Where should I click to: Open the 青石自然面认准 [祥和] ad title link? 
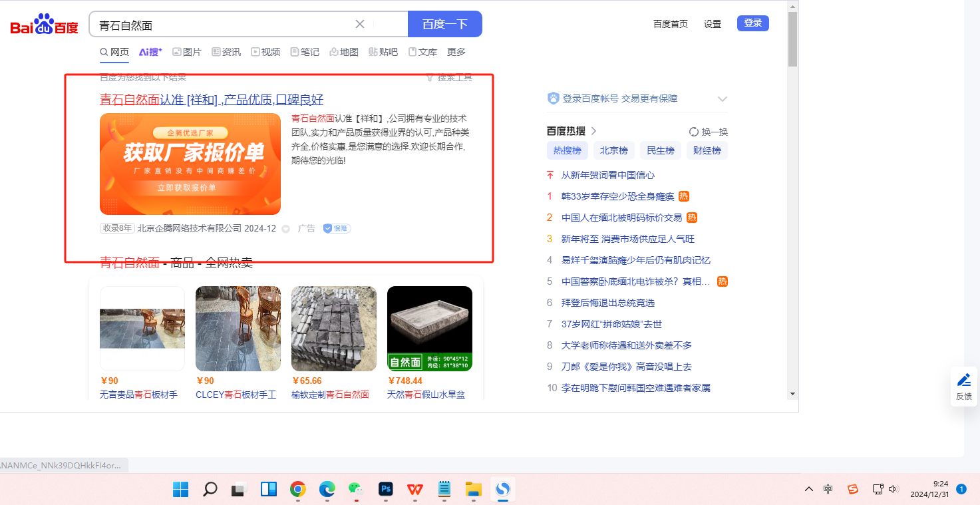click(212, 100)
